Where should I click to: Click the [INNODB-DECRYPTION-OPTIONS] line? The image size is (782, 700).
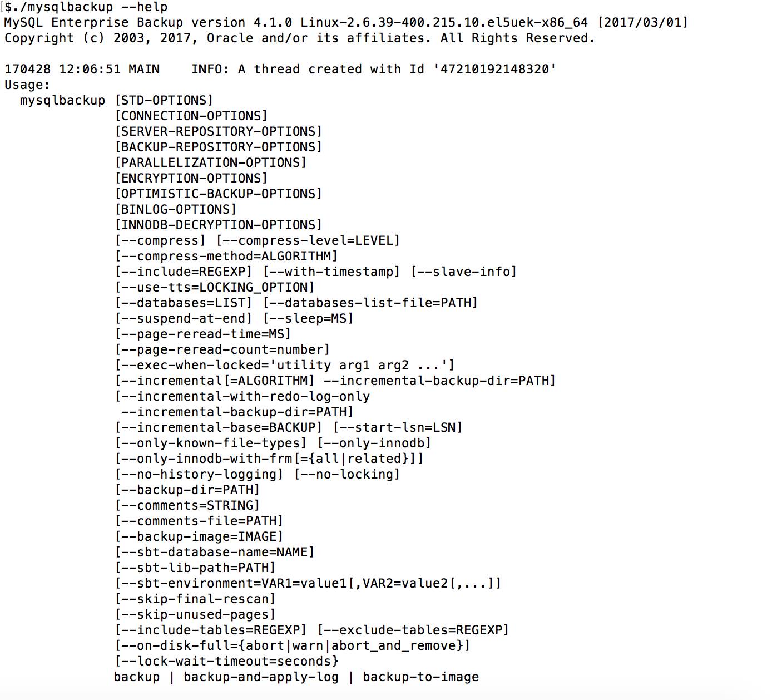219,225
